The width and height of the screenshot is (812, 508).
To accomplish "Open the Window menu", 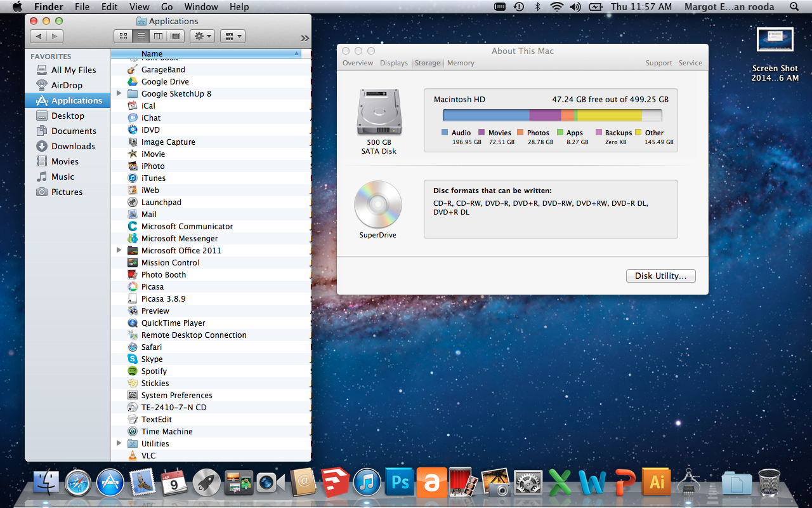I will (200, 7).
